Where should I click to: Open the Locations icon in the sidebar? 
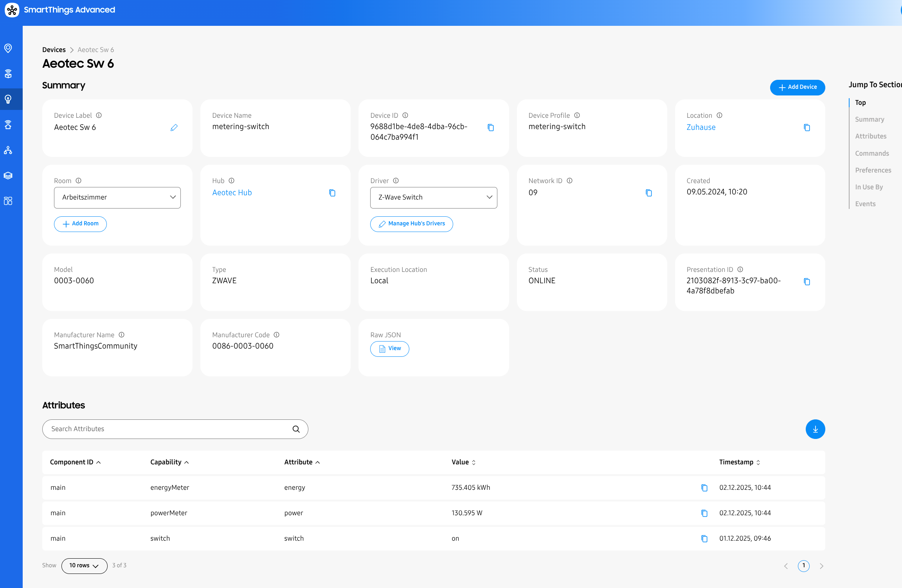coord(8,48)
